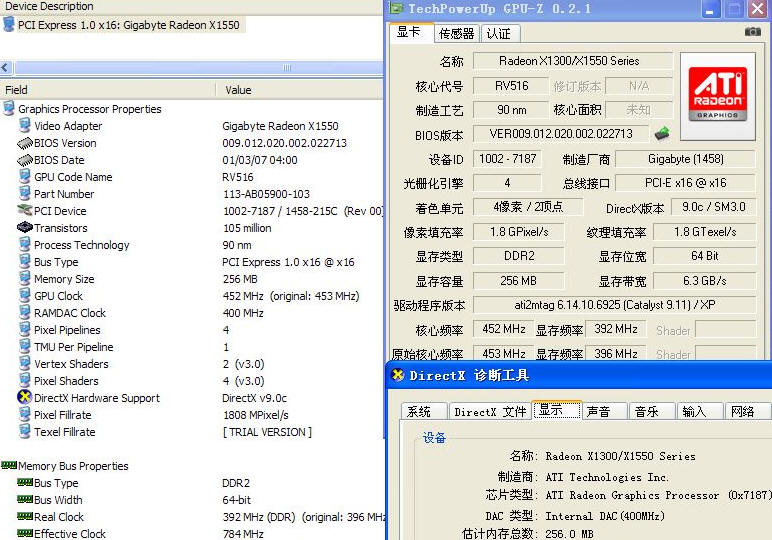Click the GPU-Z title bar app icon
Screen dimensions: 772x540
tap(396, 8)
